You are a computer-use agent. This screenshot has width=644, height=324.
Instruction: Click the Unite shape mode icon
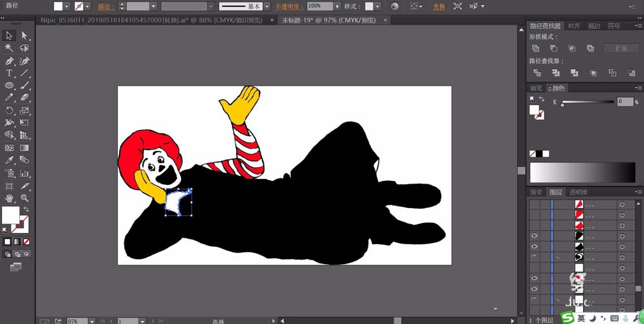click(536, 48)
